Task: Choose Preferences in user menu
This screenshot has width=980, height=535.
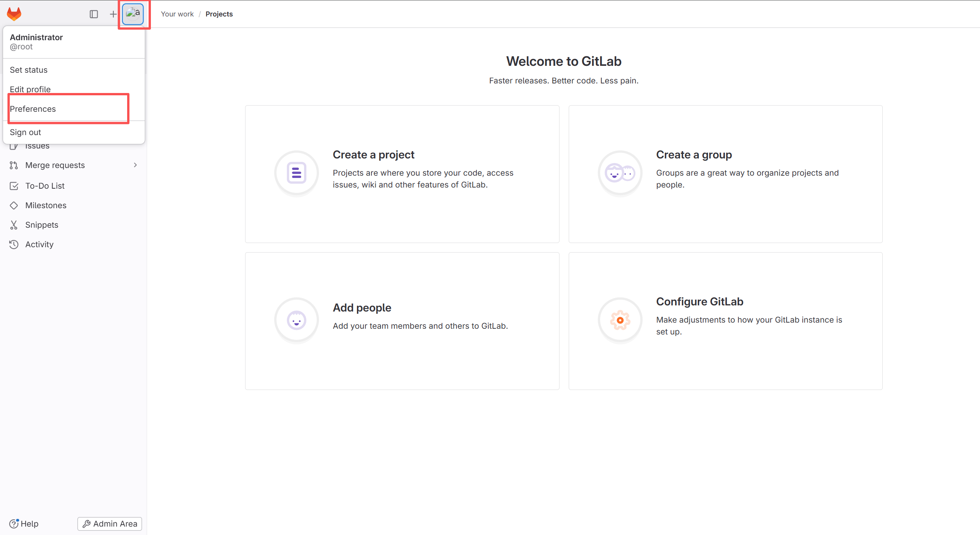Action: [x=33, y=109]
